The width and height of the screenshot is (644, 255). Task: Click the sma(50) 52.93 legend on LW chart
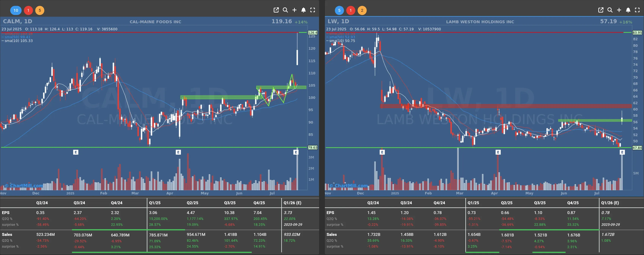pos(341,37)
